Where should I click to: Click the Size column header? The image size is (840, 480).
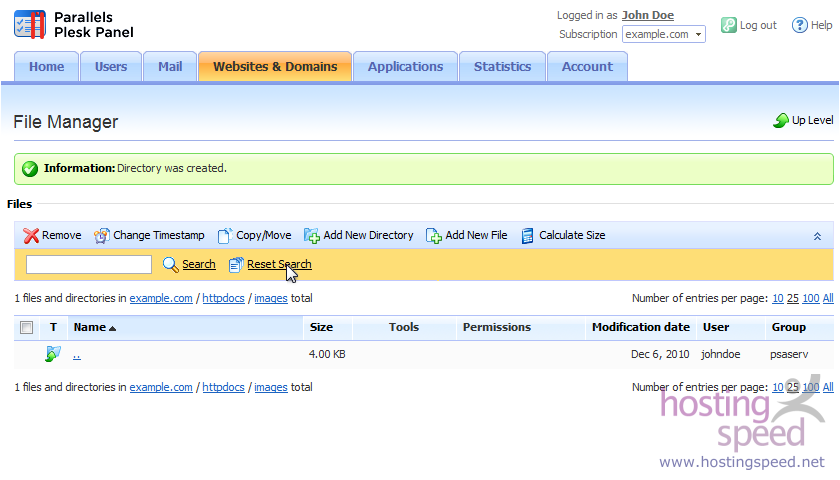click(321, 327)
